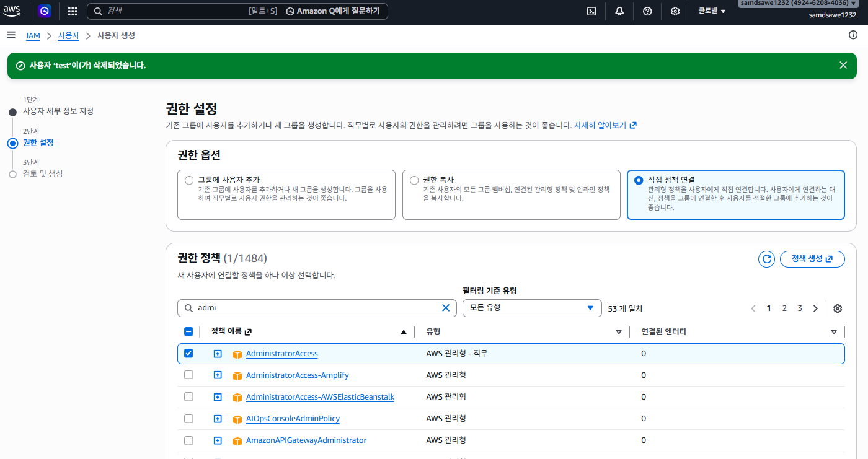Go to previous page arrow

[753, 308]
